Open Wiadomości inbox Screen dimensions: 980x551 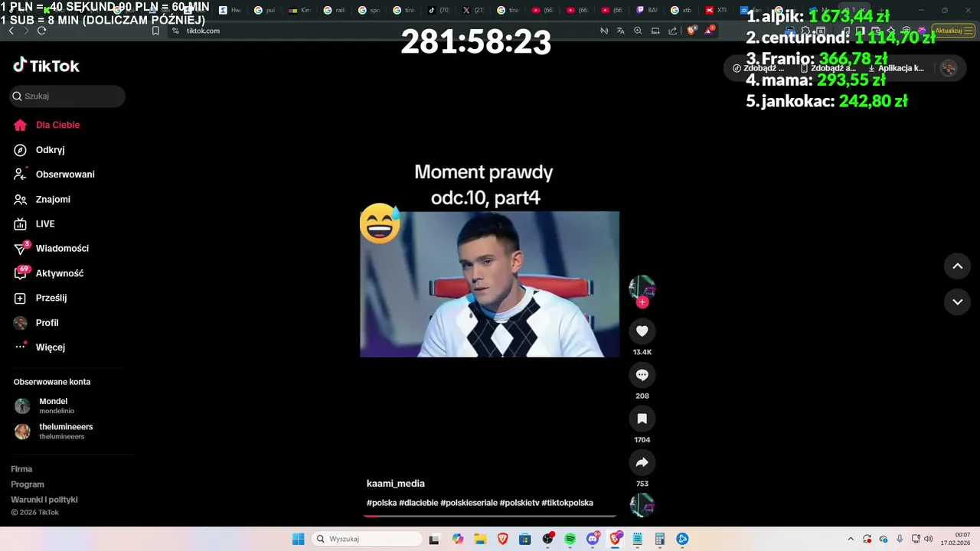click(x=51, y=248)
